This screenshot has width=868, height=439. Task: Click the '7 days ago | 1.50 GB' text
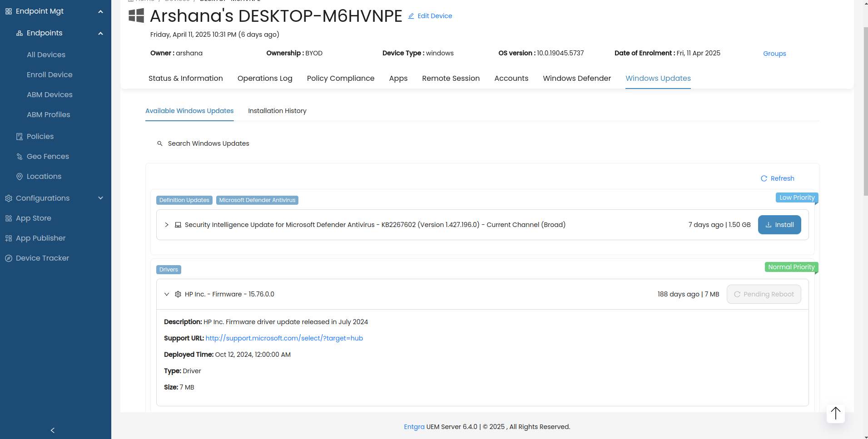[x=719, y=225]
